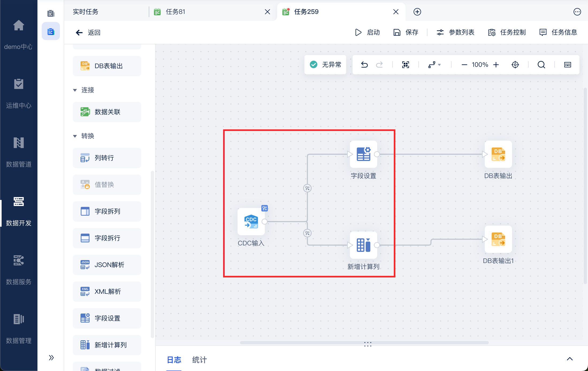
Task: Click scissors cut icon on upper connection
Action: [307, 188]
